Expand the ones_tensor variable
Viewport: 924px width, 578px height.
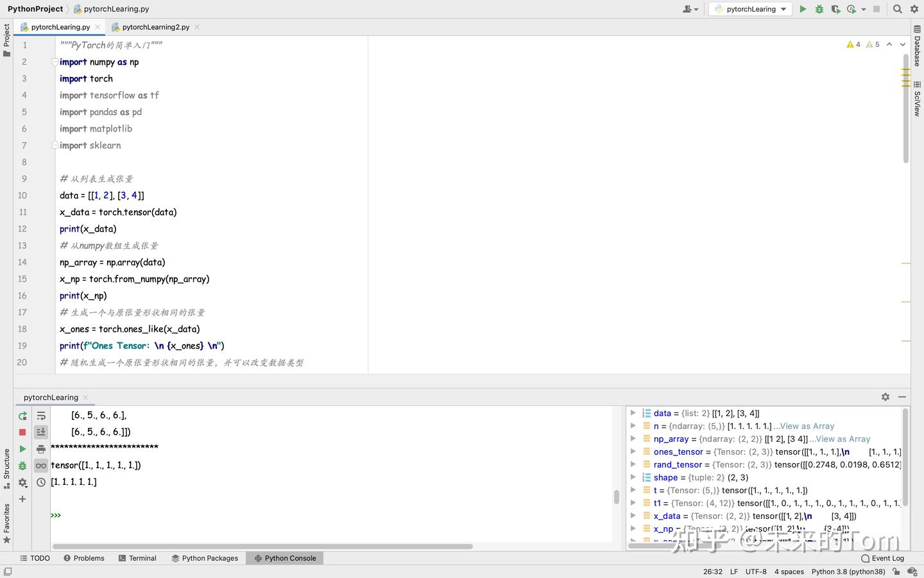(633, 451)
